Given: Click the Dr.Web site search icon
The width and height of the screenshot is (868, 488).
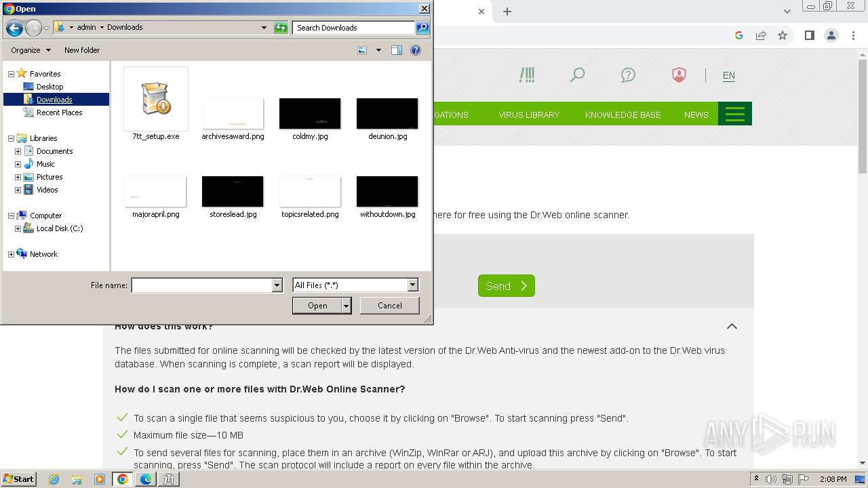Looking at the screenshot, I should point(577,75).
